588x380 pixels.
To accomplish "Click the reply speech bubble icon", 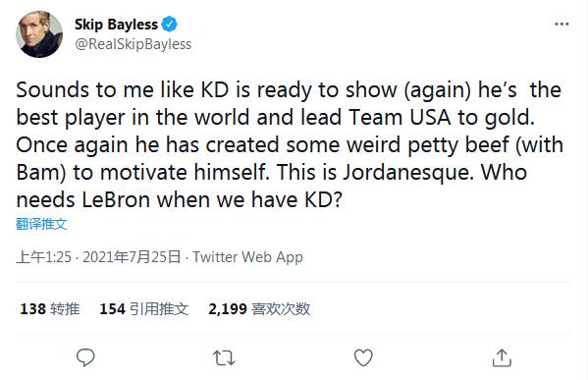I will click(x=85, y=357).
